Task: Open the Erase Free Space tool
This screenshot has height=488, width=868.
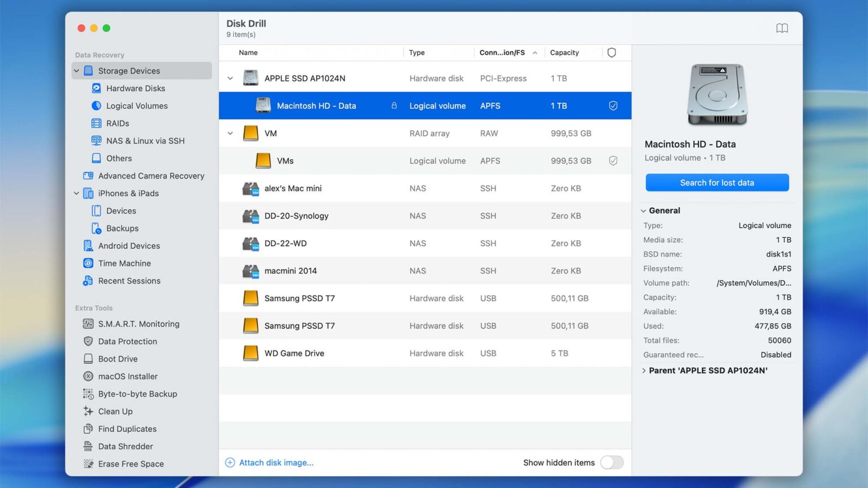Action: (x=131, y=464)
